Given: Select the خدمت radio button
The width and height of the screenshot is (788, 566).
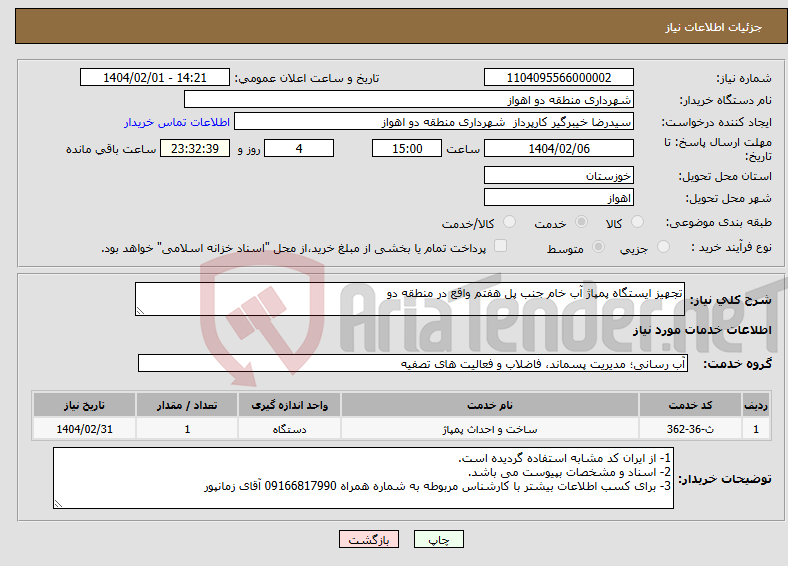Looking at the screenshot, I should 581,222.
